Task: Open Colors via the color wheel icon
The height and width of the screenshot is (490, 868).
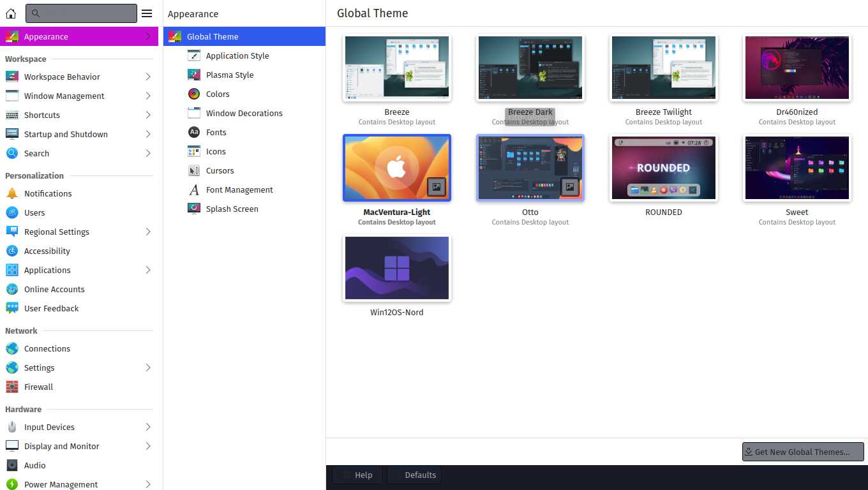Action: (x=194, y=94)
